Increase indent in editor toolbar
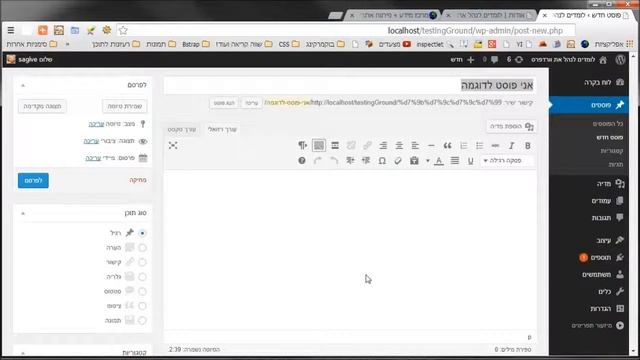Viewport: 640px width, 360px height. pos(350,161)
